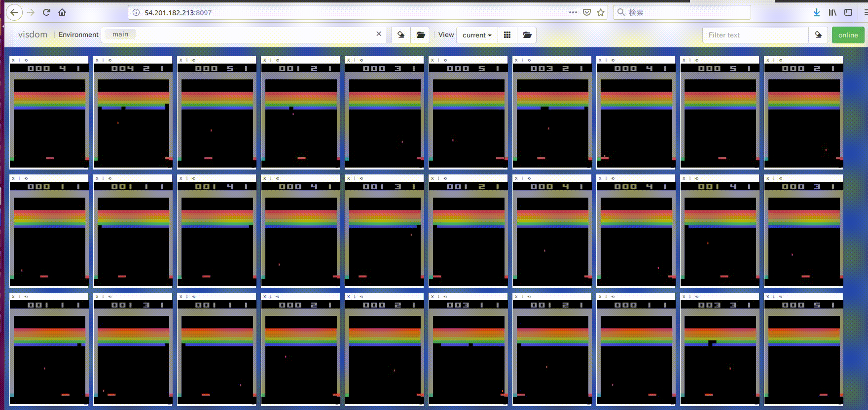Download the image of pane 004 2 1
This screenshot has width=868, height=410.
pos(103,60)
